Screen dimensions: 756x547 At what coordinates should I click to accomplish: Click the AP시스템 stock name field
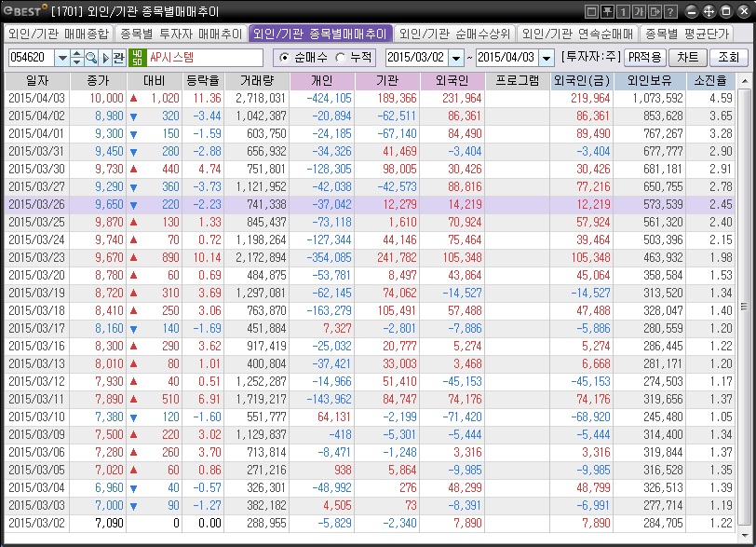coord(205,58)
